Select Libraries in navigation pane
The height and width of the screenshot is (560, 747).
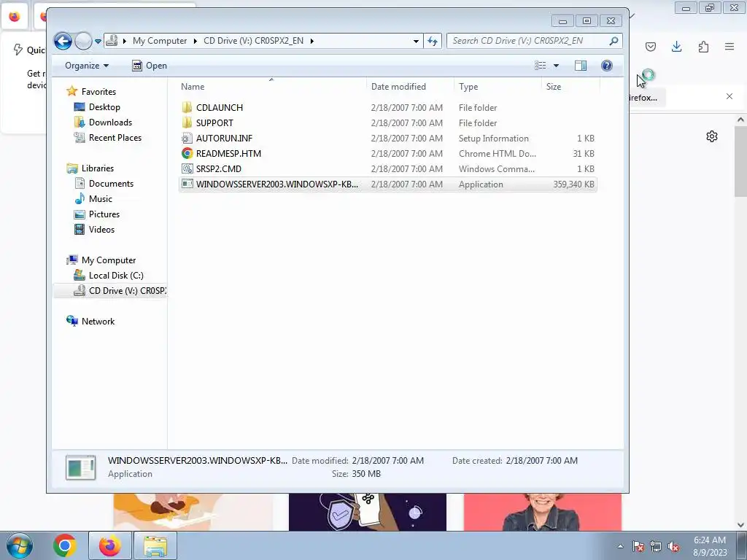(98, 168)
